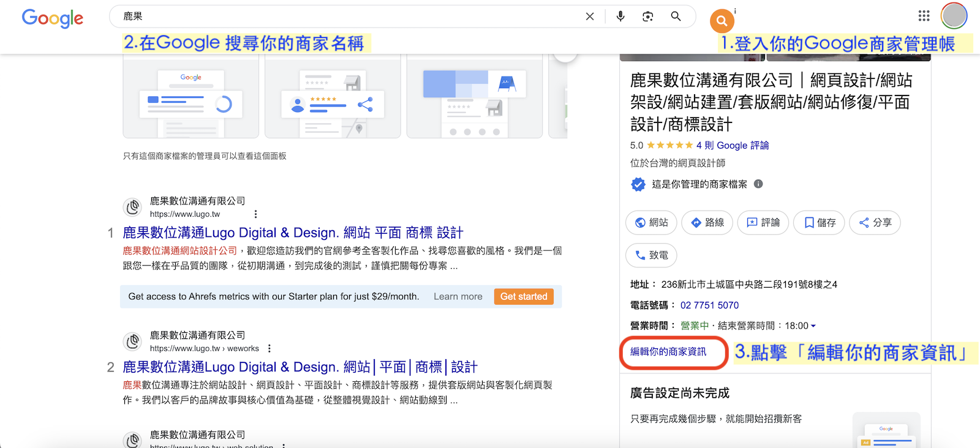980x448 pixels.
Task: Click the 鹿果數位溝通有限公司 site name above weworks URL
Action: tap(197, 335)
